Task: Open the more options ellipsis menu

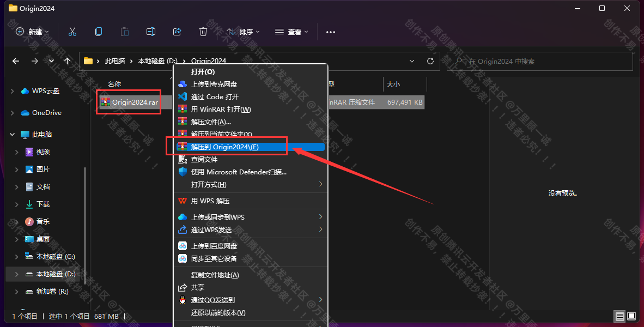Action: 331,32
